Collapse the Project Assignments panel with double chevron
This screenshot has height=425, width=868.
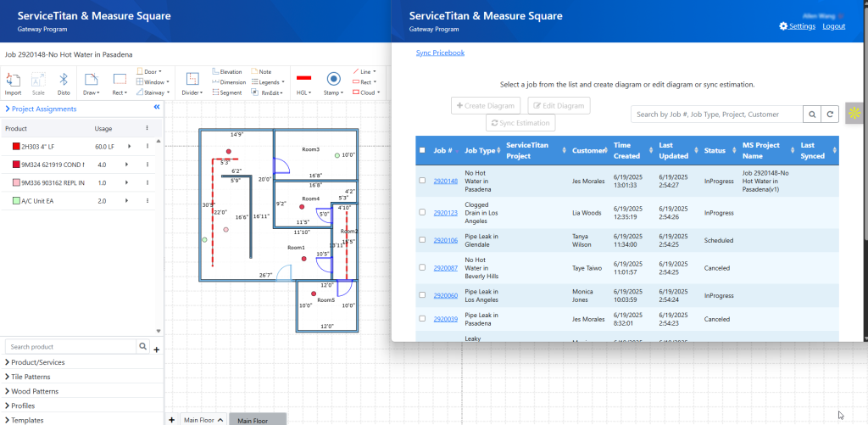[x=157, y=107]
